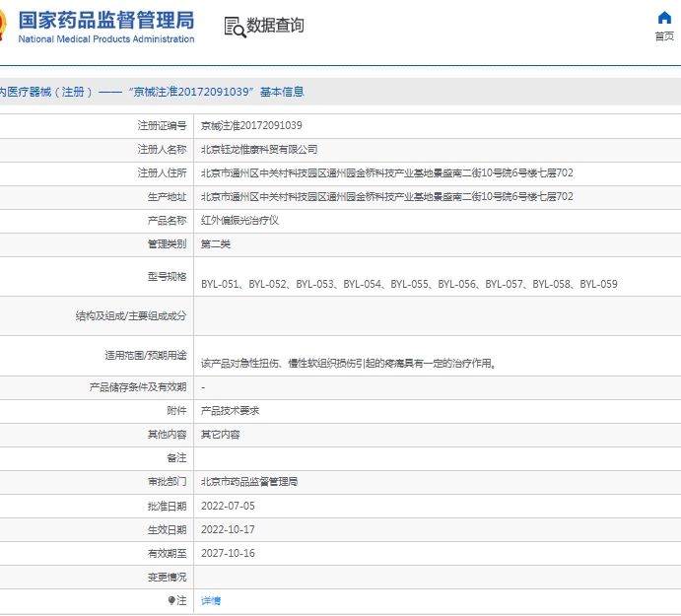Image resolution: width=681 pixels, height=616 pixels.
Task: Click the intended use description text
Action: (348, 363)
